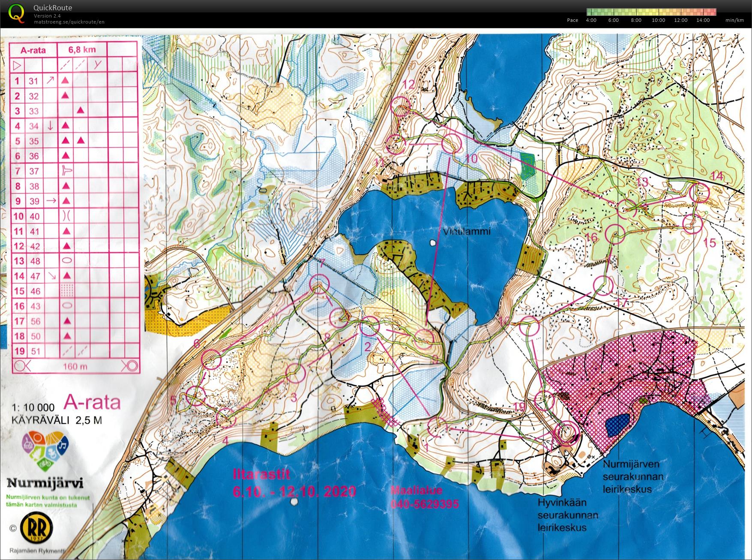Click the '14:00' pace value

(703, 20)
